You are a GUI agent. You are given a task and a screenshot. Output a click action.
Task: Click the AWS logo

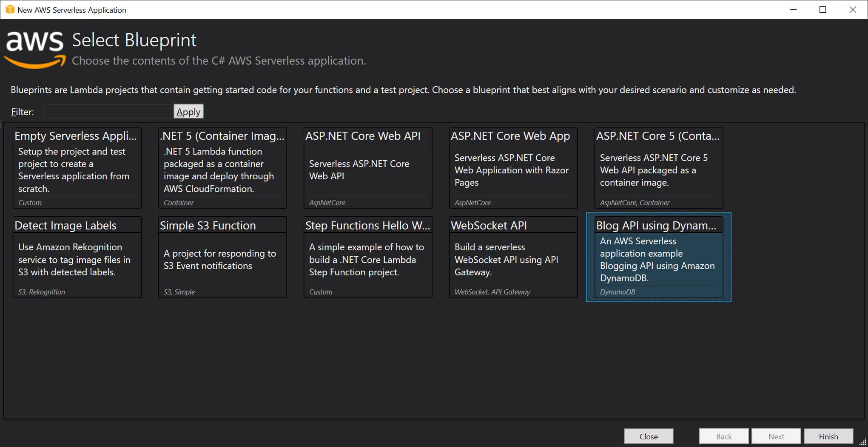coord(35,49)
